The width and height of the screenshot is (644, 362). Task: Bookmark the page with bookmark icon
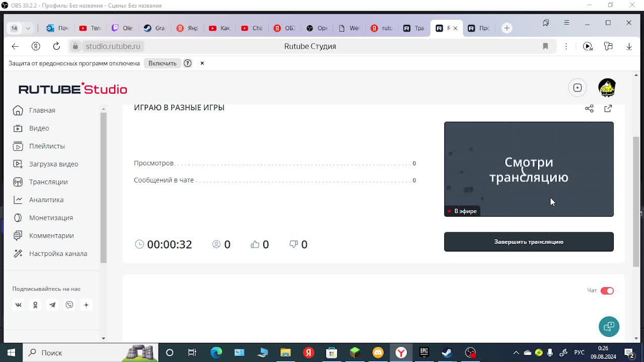(x=545, y=46)
